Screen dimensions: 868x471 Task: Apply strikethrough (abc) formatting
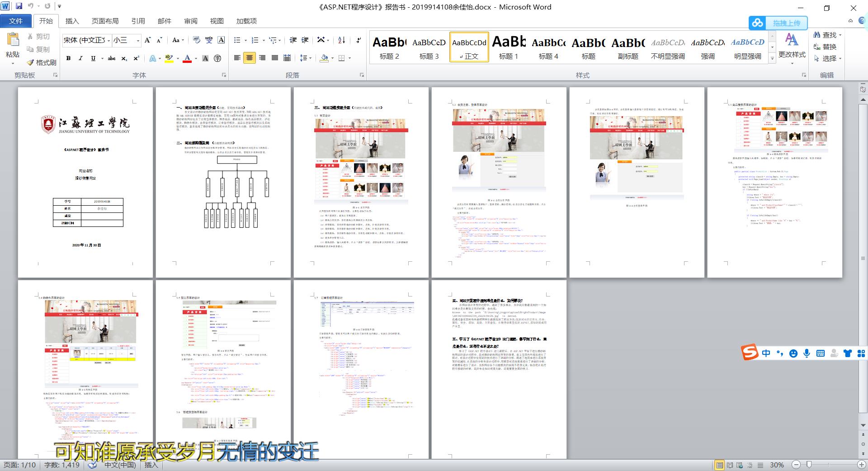point(112,58)
